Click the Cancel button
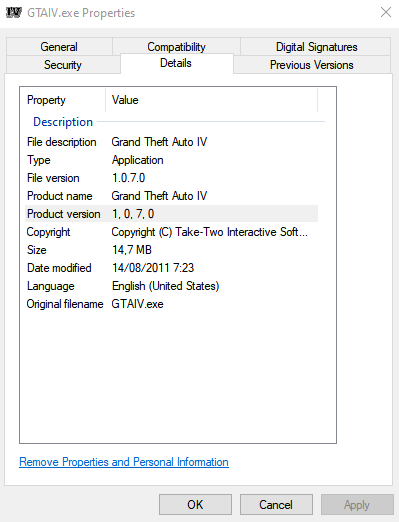Viewport: 399px width, 522px height. tap(276, 504)
